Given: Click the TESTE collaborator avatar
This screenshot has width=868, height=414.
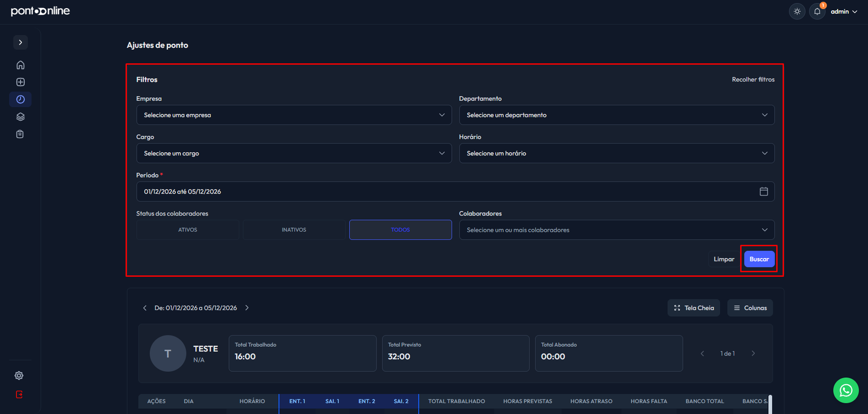Looking at the screenshot, I should click(168, 353).
